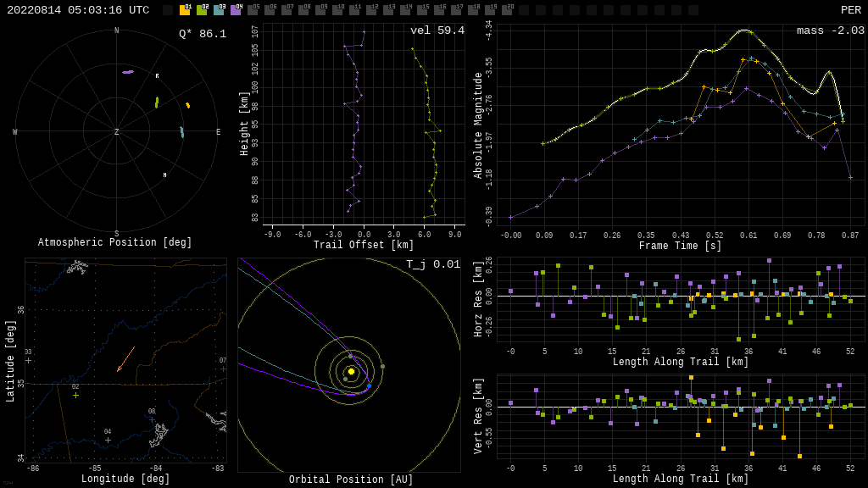
Task: Click the orange station 01 color swatch
Action: (185, 10)
